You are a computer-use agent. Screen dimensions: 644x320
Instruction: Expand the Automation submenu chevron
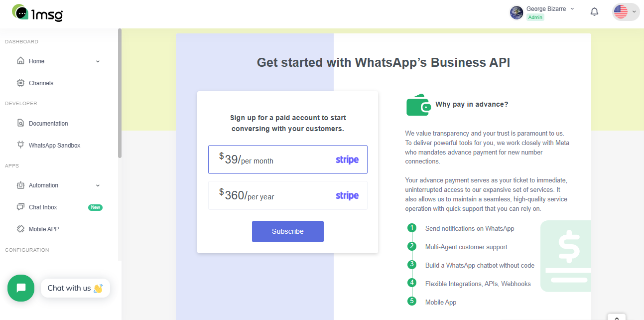coord(98,185)
